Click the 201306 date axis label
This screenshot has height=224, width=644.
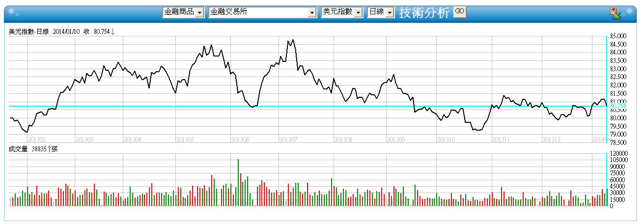[x=240, y=140]
